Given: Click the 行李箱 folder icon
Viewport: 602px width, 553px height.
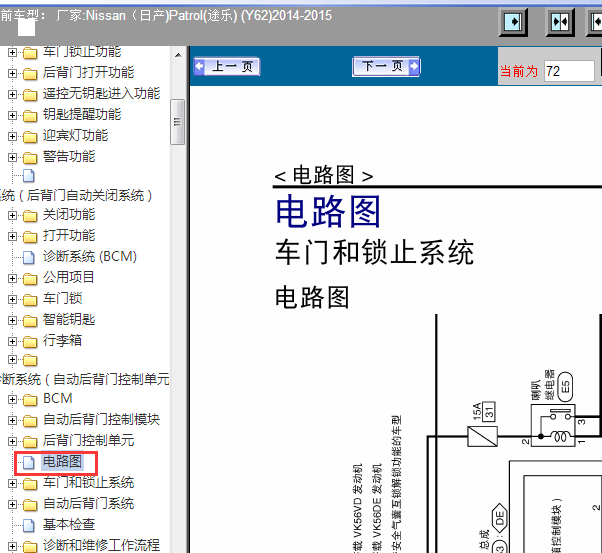Looking at the screenshot, I should pos(30,341).
